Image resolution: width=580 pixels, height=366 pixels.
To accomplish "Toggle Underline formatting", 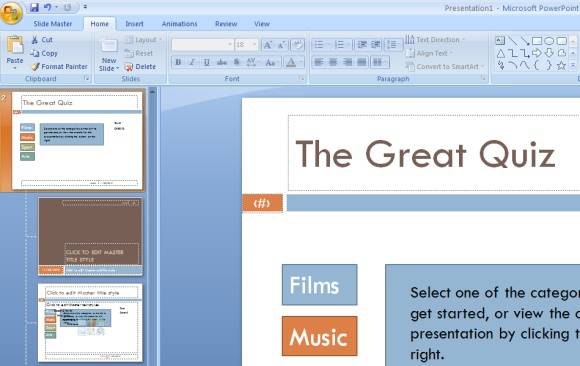I will (x=207, y=62).
